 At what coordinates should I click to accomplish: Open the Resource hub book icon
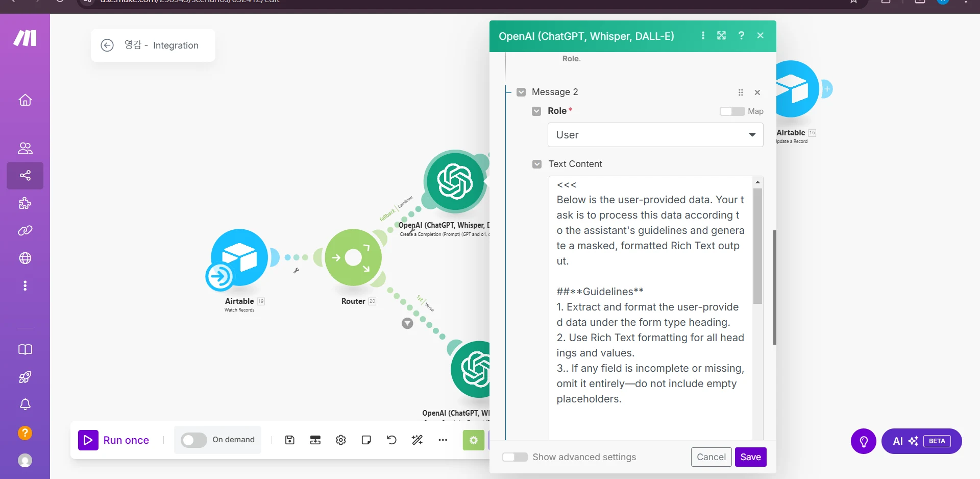(25, 350)
